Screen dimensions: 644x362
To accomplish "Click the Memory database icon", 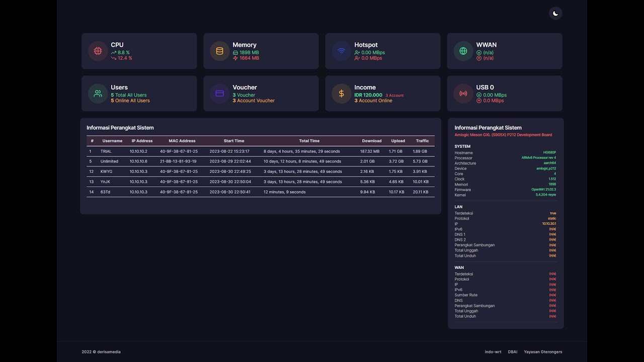I will click(x=219, y=51).
